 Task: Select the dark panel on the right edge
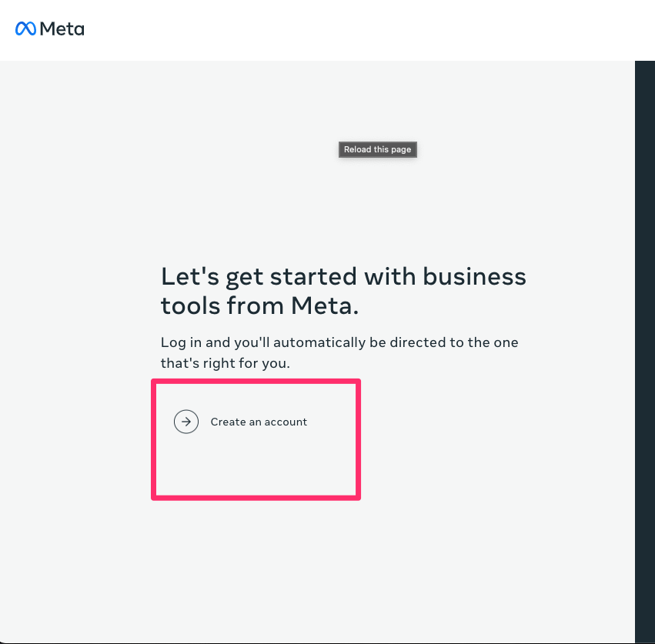tap(645, 346)
